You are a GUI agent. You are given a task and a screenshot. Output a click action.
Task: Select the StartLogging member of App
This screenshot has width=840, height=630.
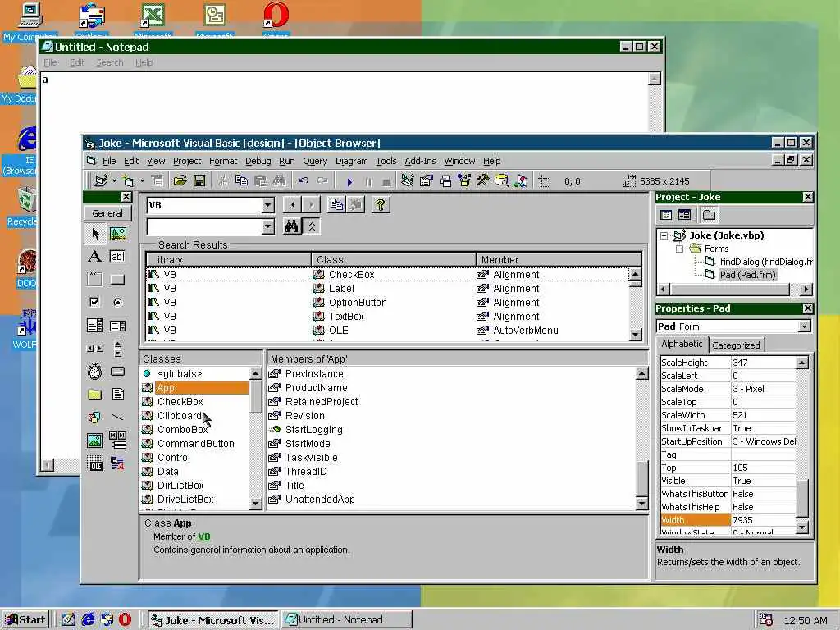point(314,430)
